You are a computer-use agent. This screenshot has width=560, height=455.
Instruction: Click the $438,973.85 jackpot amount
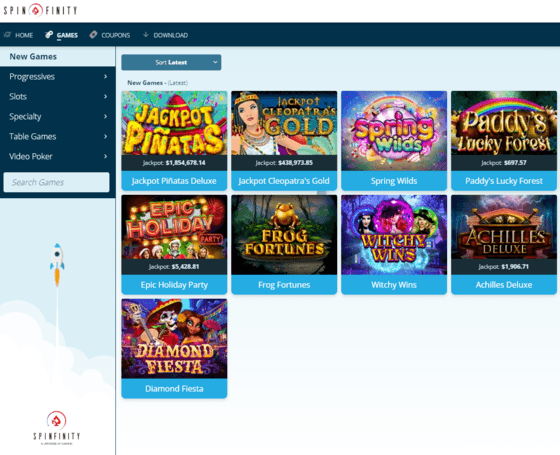[295, 163]
